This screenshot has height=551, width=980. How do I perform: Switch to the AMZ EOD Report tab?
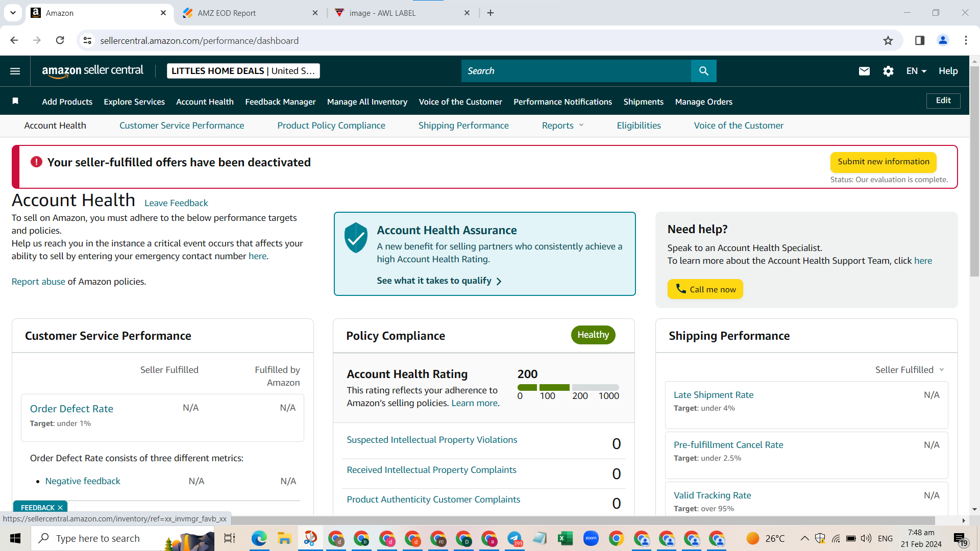tap(250, 13)
